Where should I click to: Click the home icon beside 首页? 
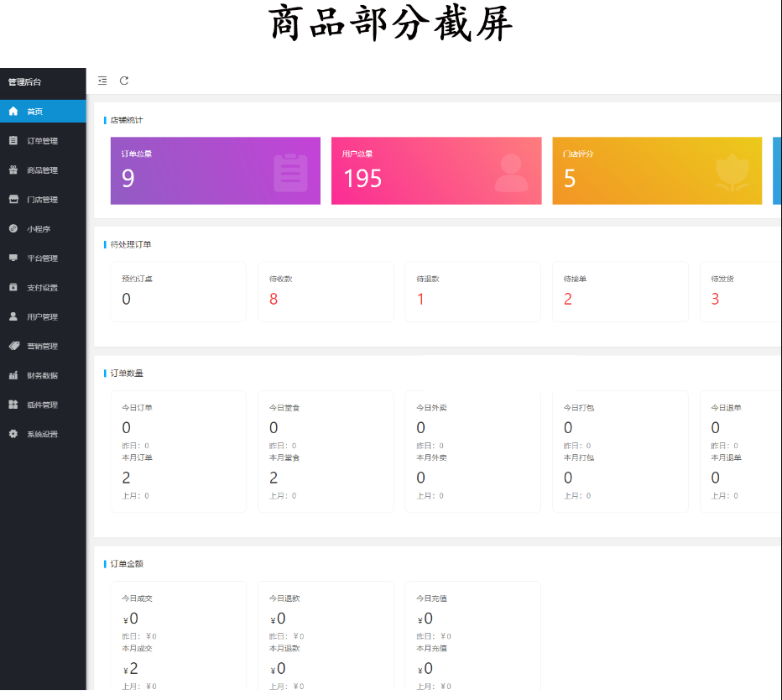click(13, 111)
